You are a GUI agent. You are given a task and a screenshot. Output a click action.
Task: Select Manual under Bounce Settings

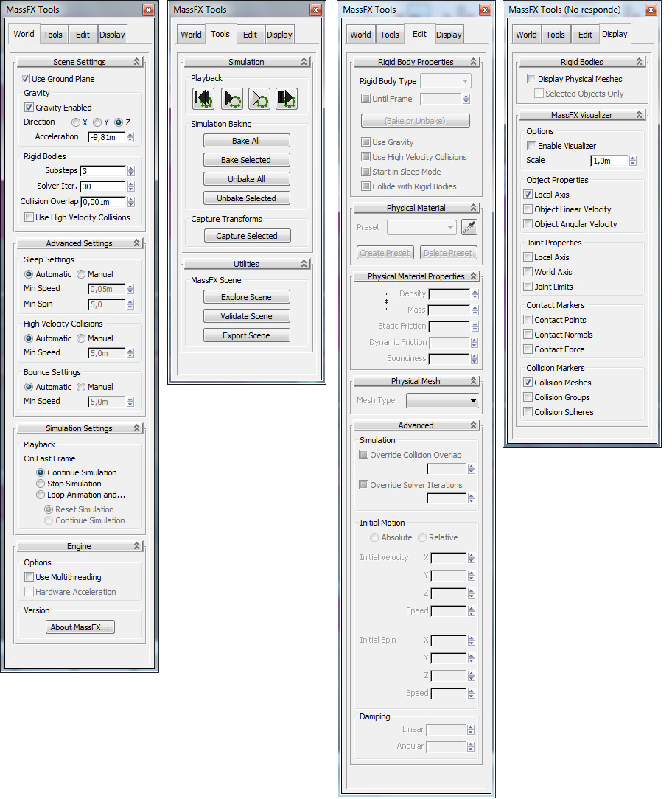click(81, 387)
